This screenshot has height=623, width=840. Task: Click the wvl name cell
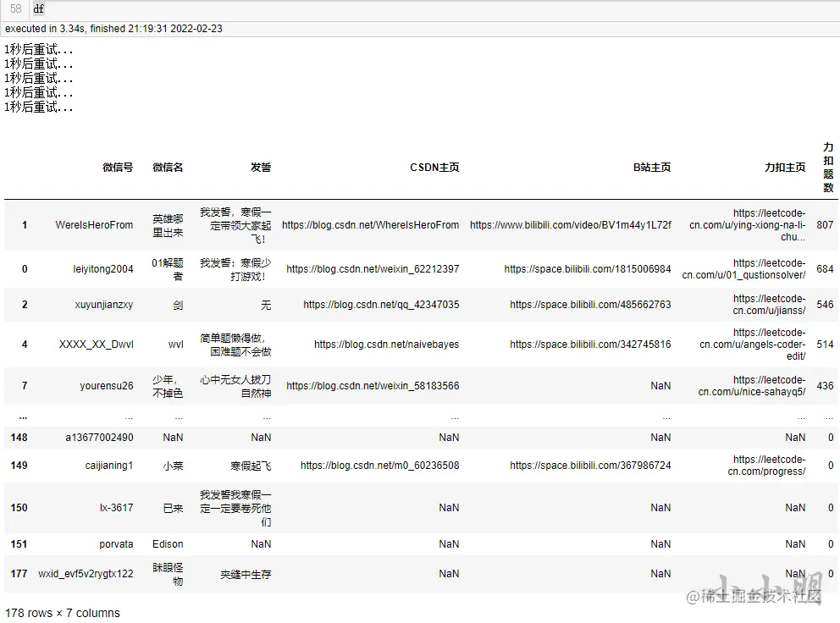point(176,344)
